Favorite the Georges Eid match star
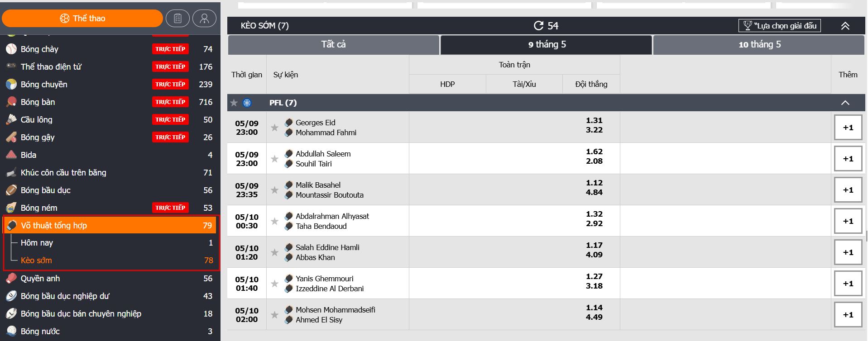 click(274, 128)
